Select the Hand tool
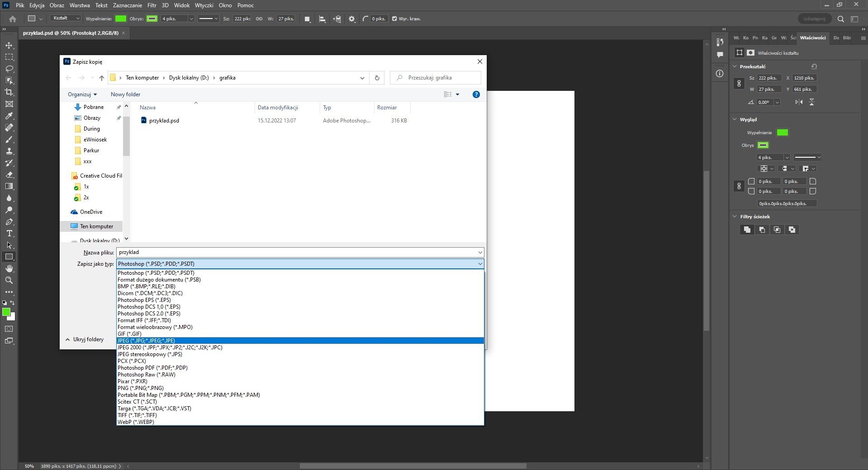The height and width of the screenshot is (470, 868). point(9,268)
